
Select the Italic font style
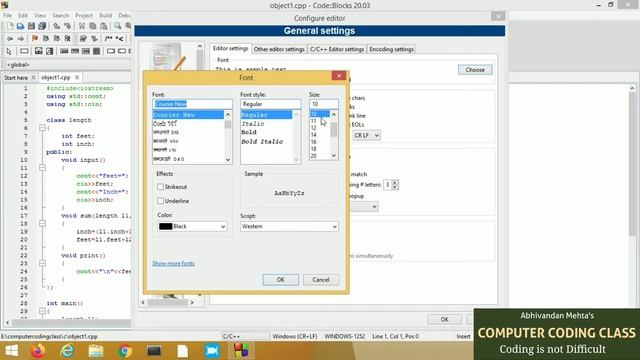pyautogui.click(x=253, y=124)
